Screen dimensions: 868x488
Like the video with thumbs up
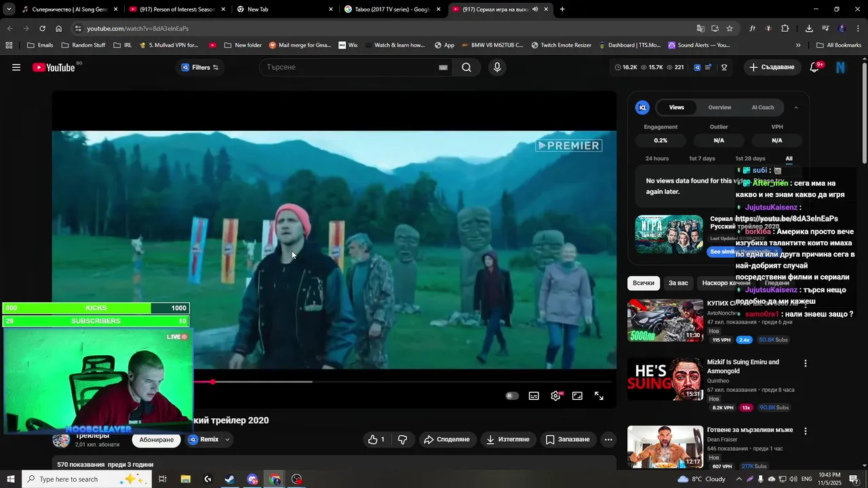click(376, 439)
